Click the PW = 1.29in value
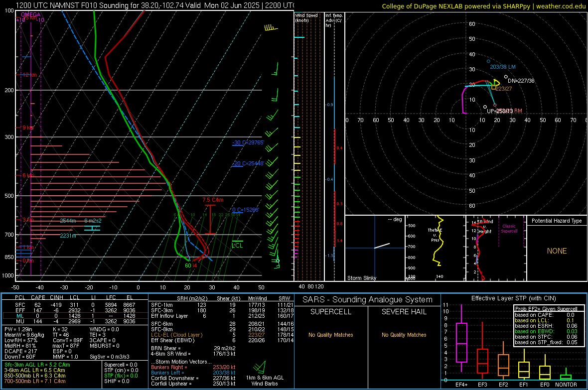The height and width of the screenshot is (390, 588). tap(18, 329)
